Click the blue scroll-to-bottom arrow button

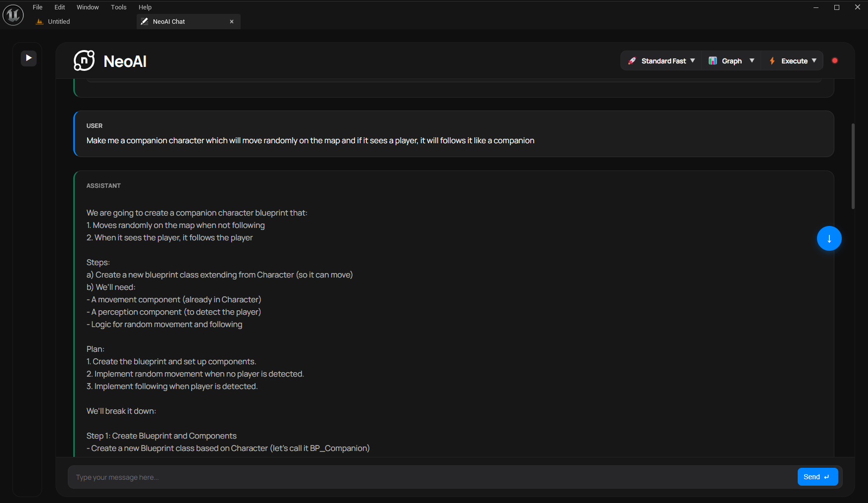click(x=829, y=238)
